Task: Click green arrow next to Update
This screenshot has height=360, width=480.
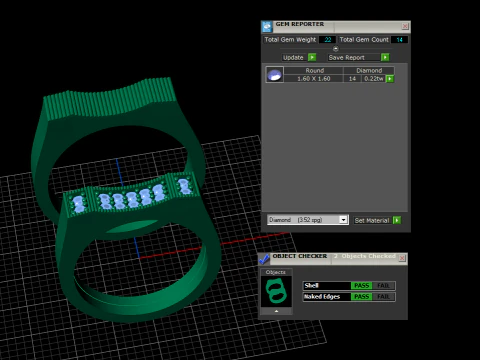Action: [312, 57]
